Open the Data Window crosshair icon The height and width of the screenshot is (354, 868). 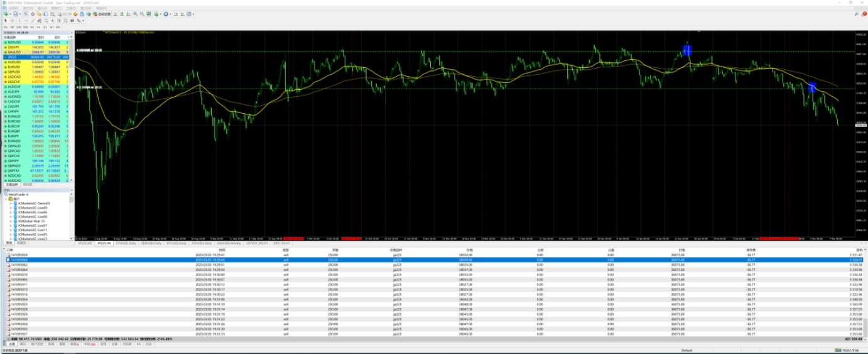33,14
